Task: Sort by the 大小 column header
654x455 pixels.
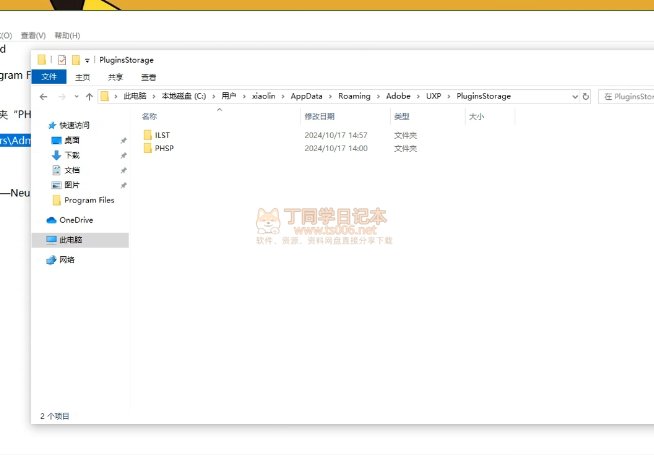Action: tap(476, 116)
